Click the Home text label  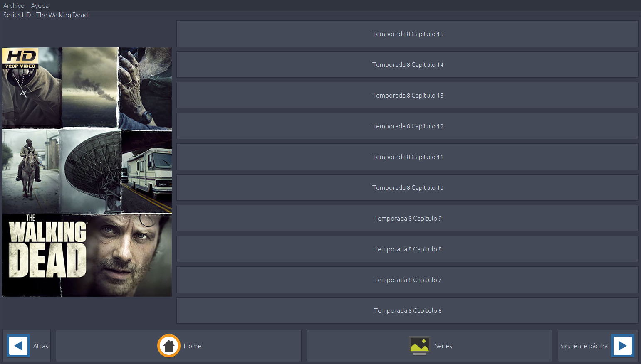coord(193,346)
